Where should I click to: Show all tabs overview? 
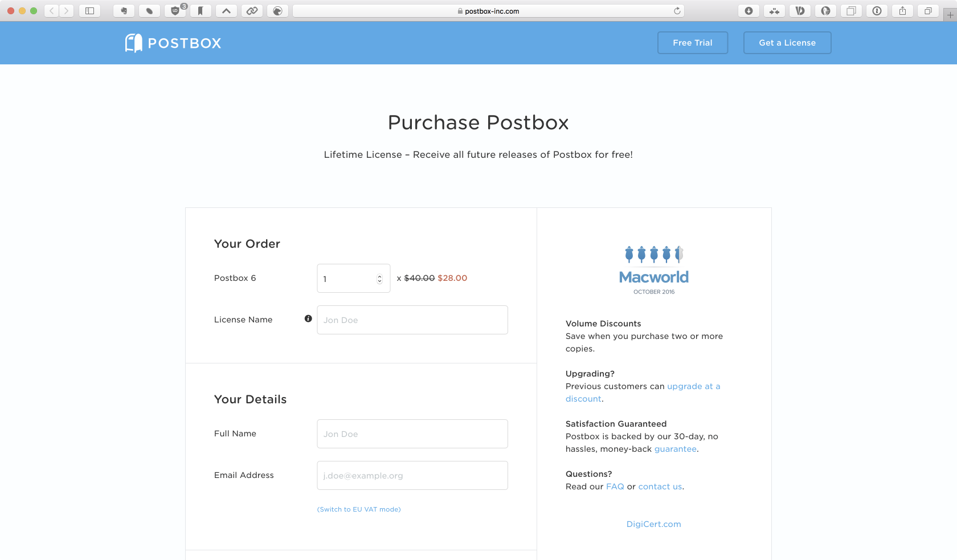click(928, 11)
